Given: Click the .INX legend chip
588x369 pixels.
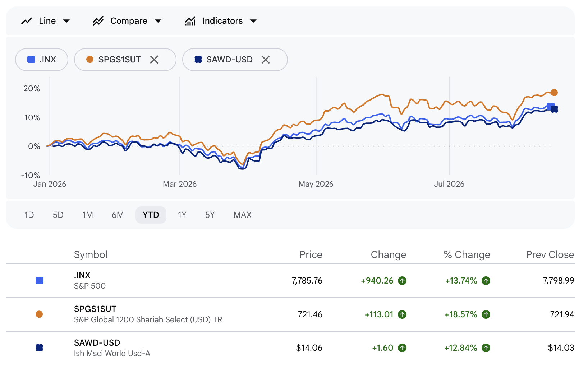Looking at the screenshot, I should click(x=42, y=60).
